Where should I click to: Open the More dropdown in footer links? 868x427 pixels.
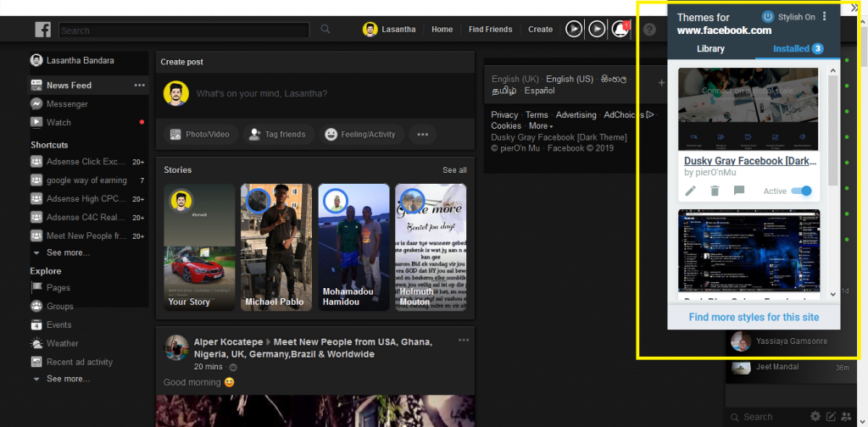(540, 125)
